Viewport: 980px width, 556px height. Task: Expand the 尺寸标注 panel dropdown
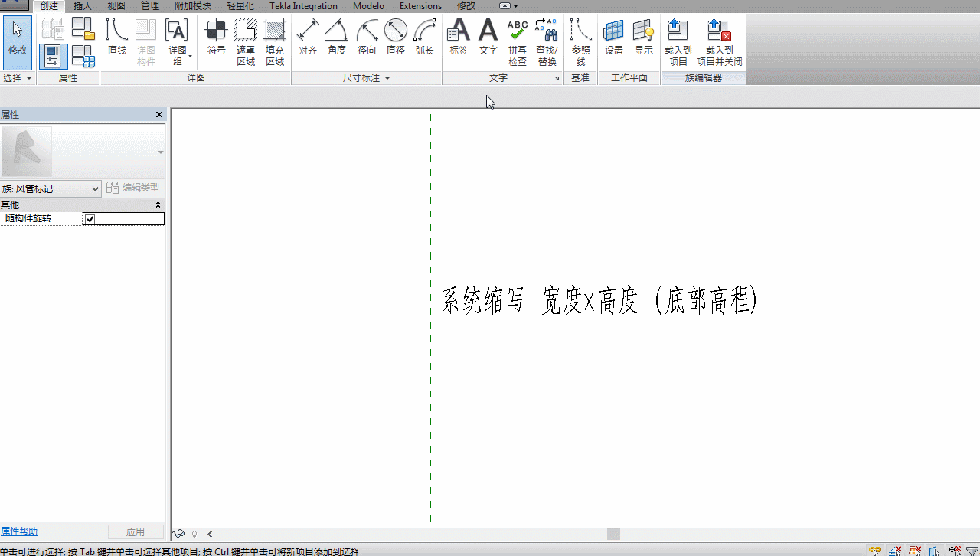click(x=367, y=78)
